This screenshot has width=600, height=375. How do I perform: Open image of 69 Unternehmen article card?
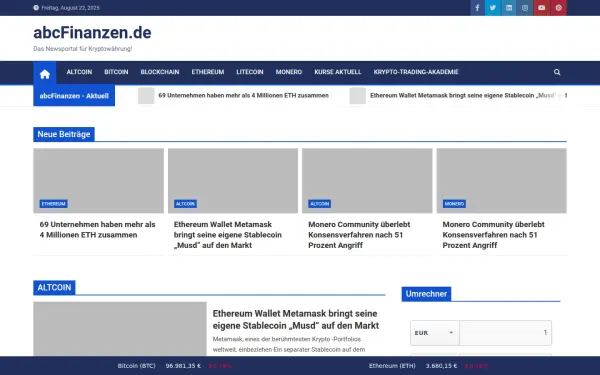click(98, 181)
